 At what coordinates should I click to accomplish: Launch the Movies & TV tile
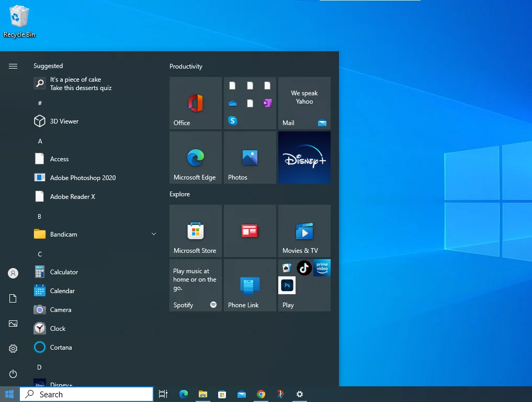pyautogui.click(x=304, y=231)
